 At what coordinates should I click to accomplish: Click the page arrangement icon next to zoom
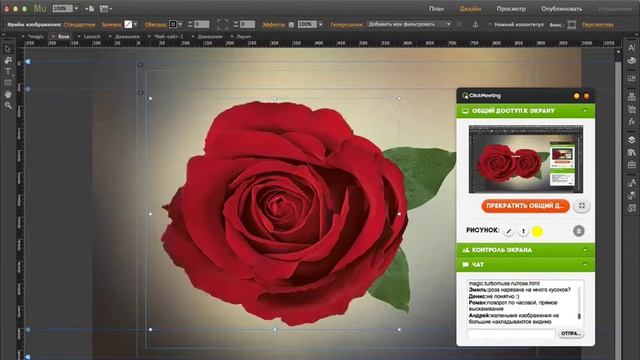tap(89, 9)
